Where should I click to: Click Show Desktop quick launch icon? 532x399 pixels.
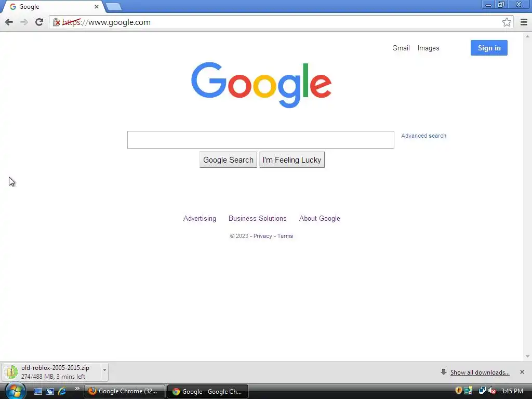[38, 392]
